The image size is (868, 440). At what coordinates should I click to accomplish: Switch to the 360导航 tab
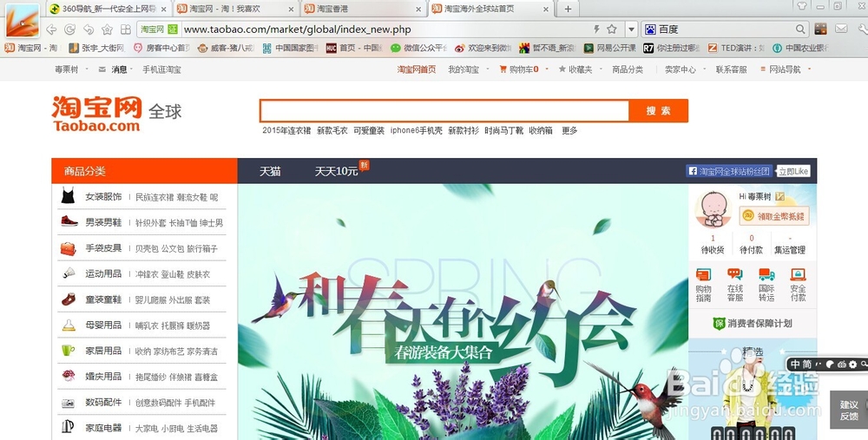[x=108, y=9]
